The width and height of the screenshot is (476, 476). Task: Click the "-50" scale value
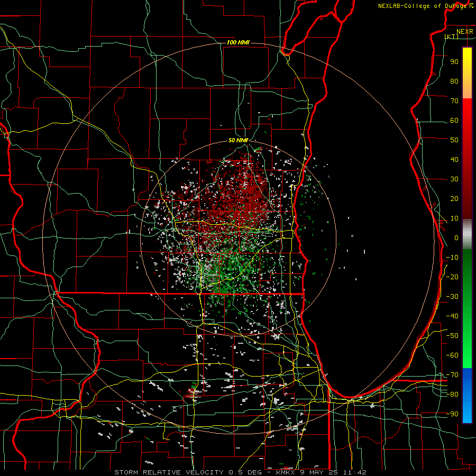coord(452,336)
